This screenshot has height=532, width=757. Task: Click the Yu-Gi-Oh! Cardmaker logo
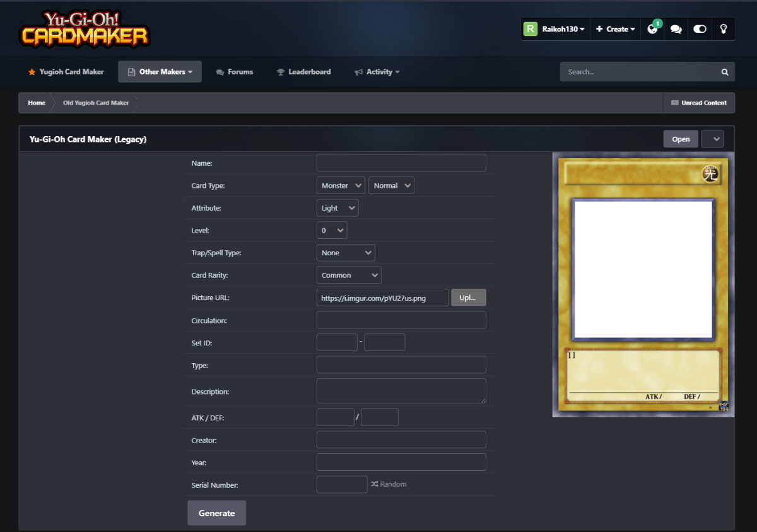85,29
